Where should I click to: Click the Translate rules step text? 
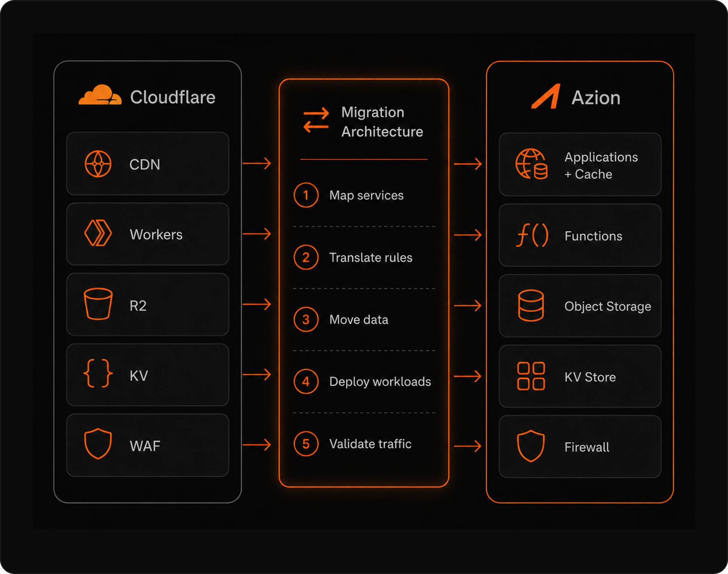pyautogui.click(x=371, y=257)
